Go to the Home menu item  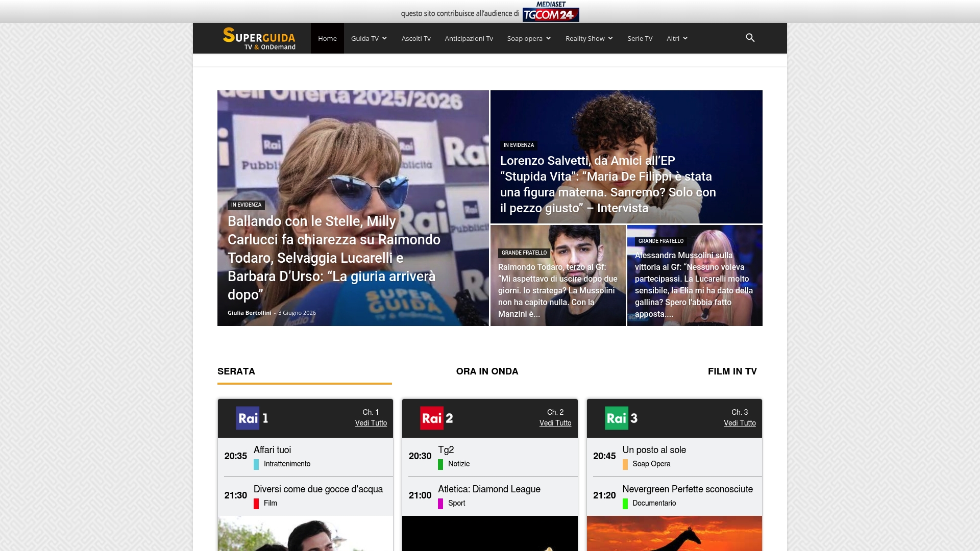[327, 38]
